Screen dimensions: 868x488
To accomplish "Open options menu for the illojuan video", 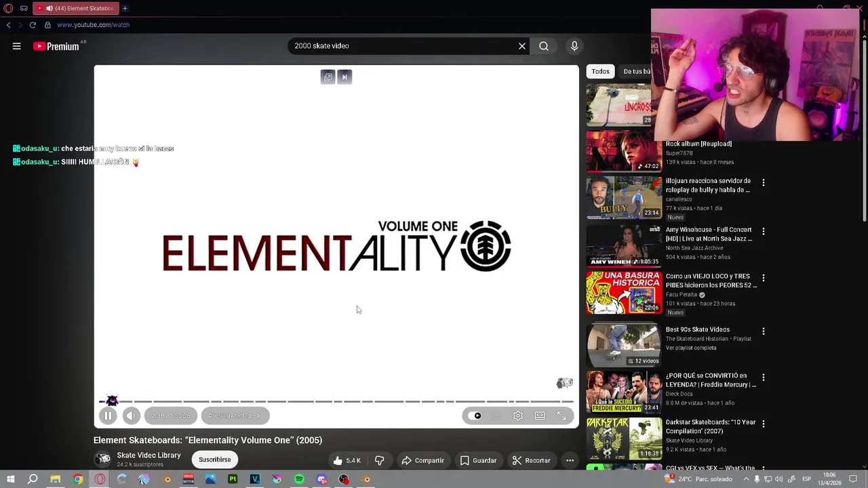I will coord(764,183).
